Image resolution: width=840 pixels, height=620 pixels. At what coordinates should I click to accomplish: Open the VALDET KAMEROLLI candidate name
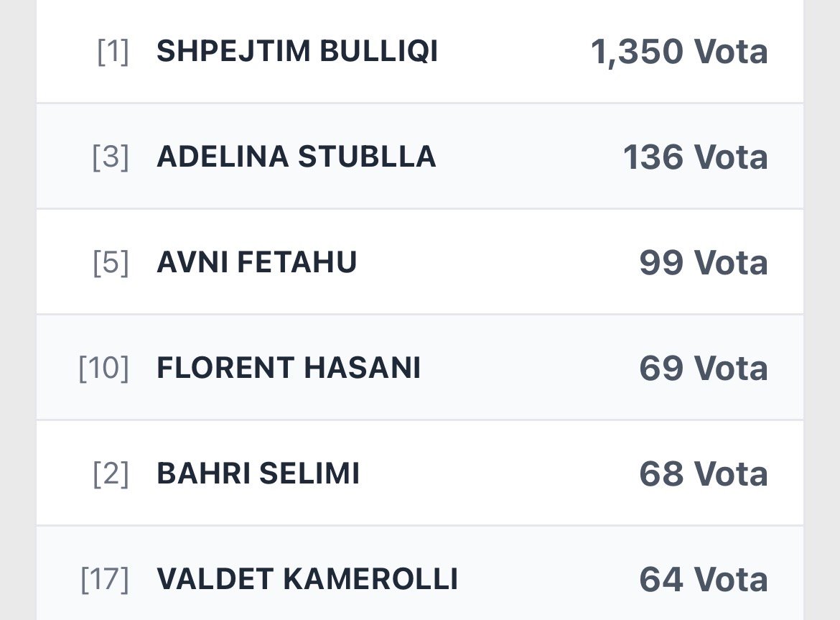point(307,580)
